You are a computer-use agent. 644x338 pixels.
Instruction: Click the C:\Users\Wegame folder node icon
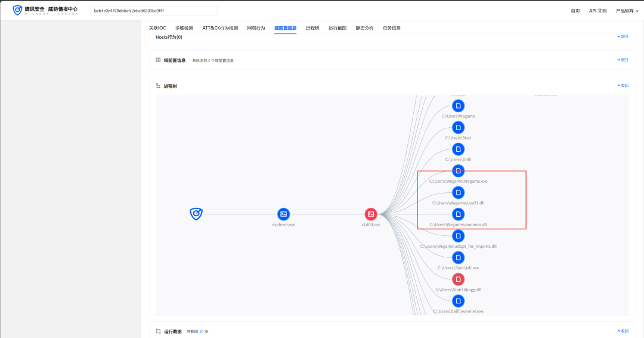tap(459, 106)
